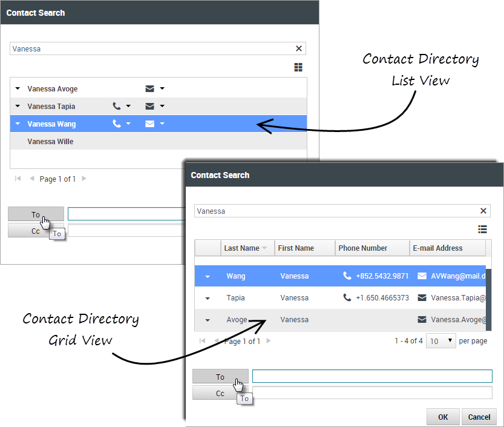Sort by the Last Name column header
Screen dimensions: 504x427
coord(241,248)
